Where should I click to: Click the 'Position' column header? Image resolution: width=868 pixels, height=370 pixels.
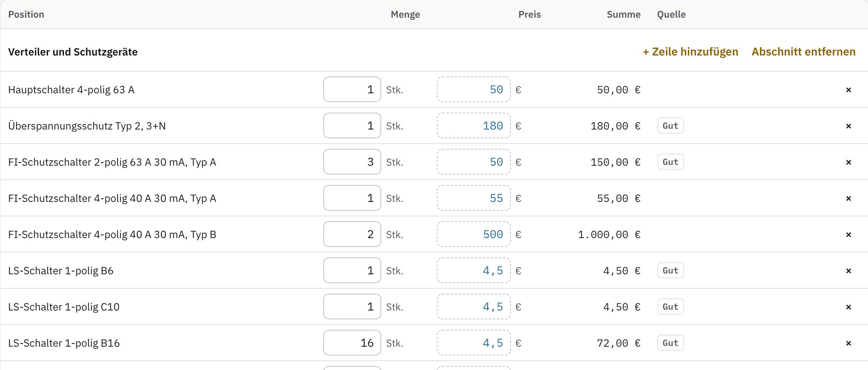click(26, 14)
